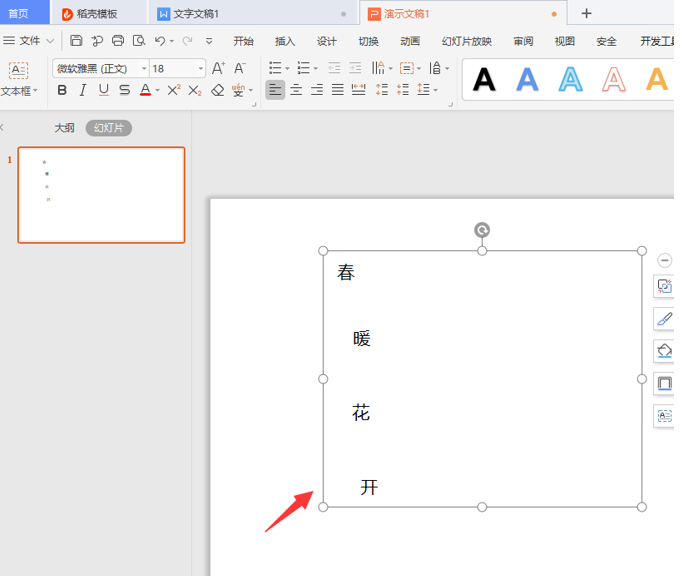Apply the black text style preset
682x576 pixels.
click(484, 80)
